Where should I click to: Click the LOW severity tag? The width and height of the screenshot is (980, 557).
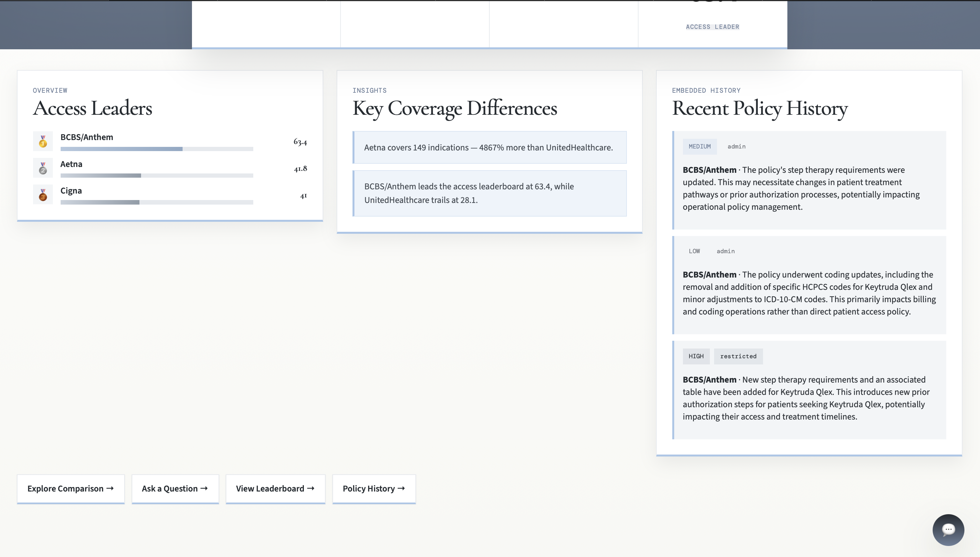(x=694, y=251)
